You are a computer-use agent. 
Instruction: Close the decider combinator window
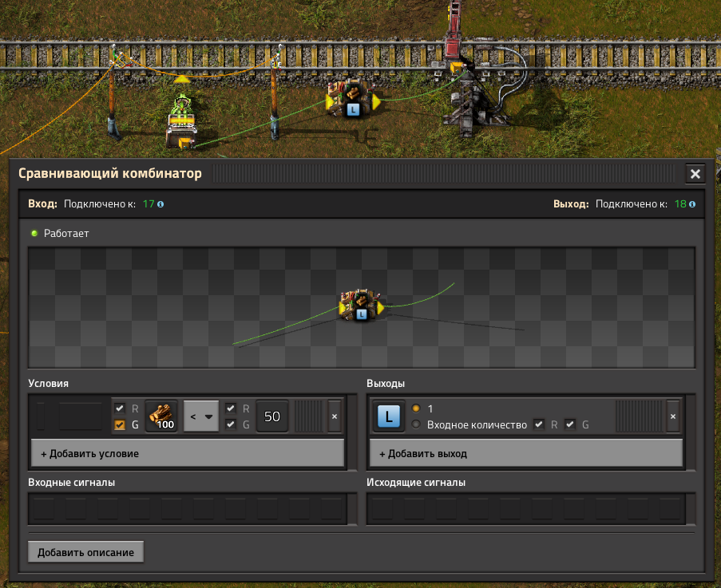click(x=695, y=174)
